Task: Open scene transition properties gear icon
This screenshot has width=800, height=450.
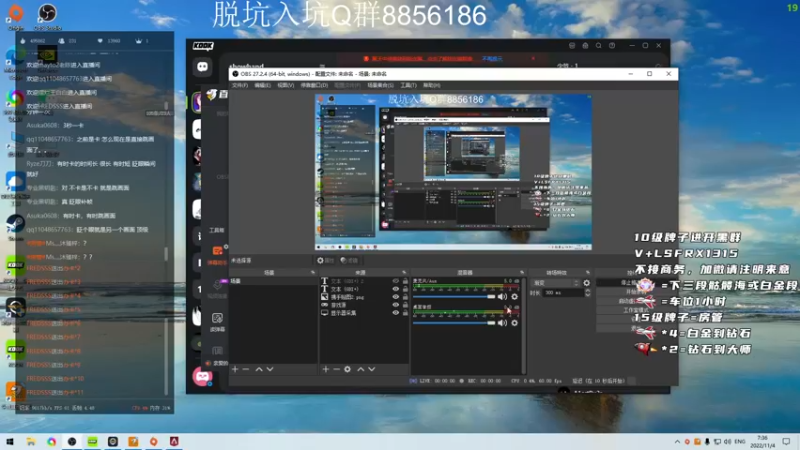Action: 586,283
